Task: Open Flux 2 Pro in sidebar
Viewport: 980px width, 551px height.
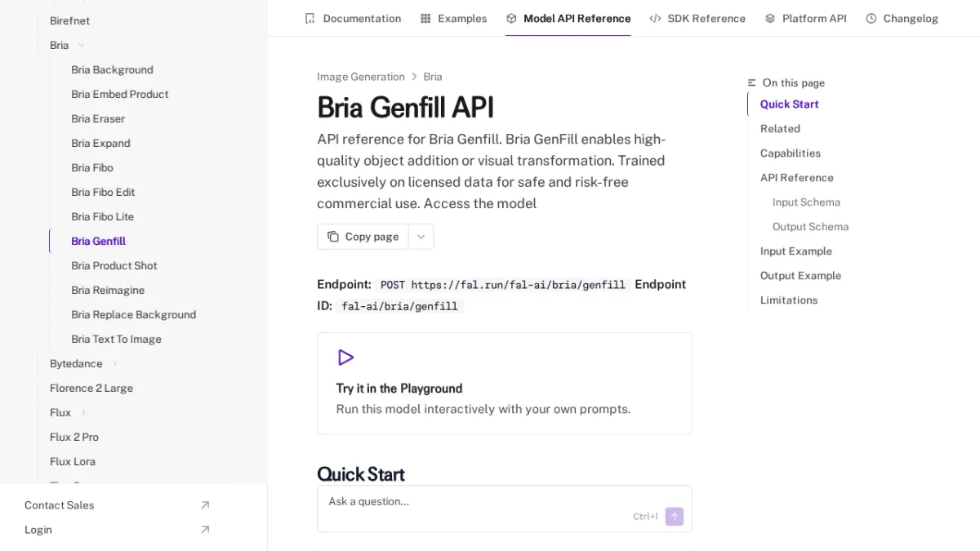Action: (x=74, y=437)
